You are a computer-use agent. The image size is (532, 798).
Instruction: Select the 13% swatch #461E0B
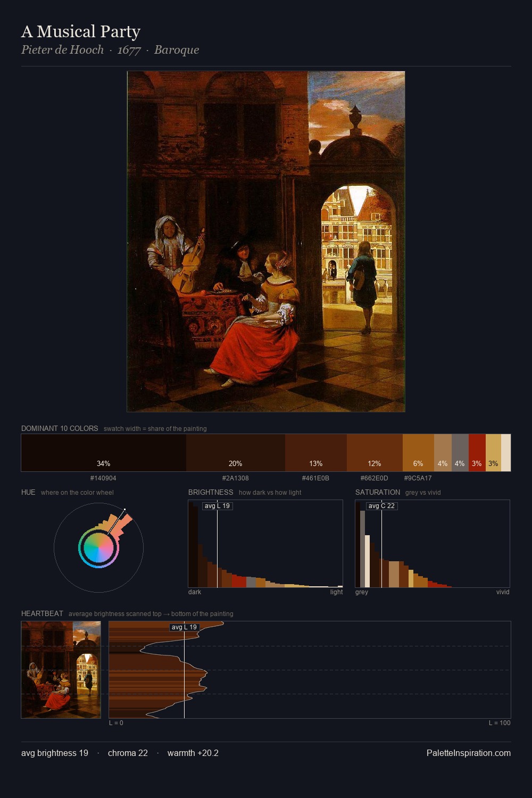316,453
